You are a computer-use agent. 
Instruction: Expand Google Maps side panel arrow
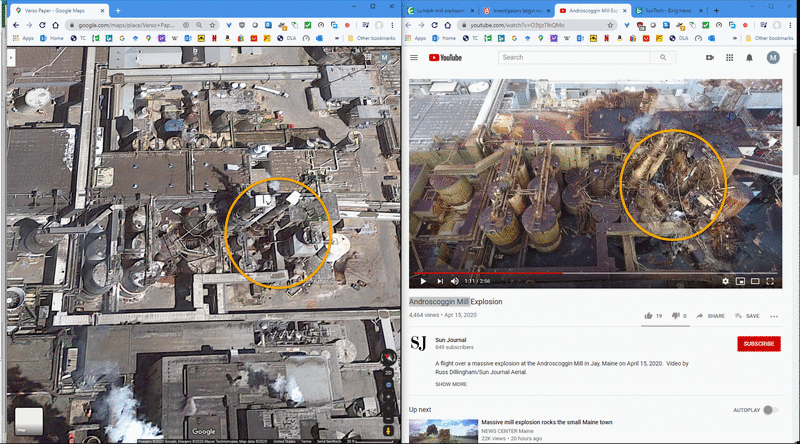point(11,58)
